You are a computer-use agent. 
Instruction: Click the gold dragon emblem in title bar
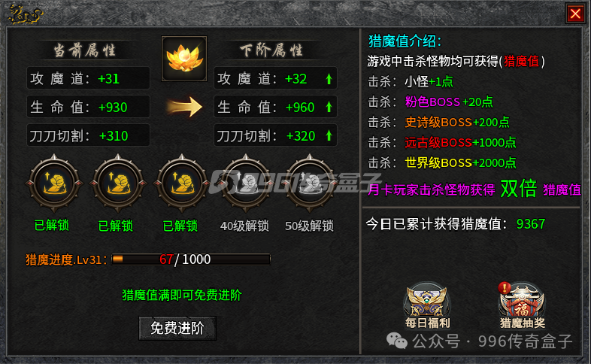tap(25, 15)
